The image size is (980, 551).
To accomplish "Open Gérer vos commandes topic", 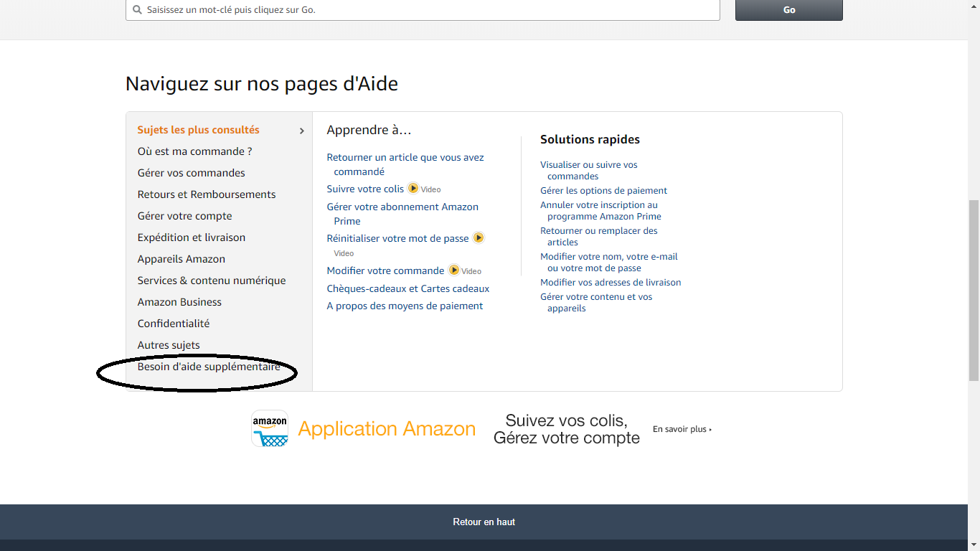I will tap(191, 173).
